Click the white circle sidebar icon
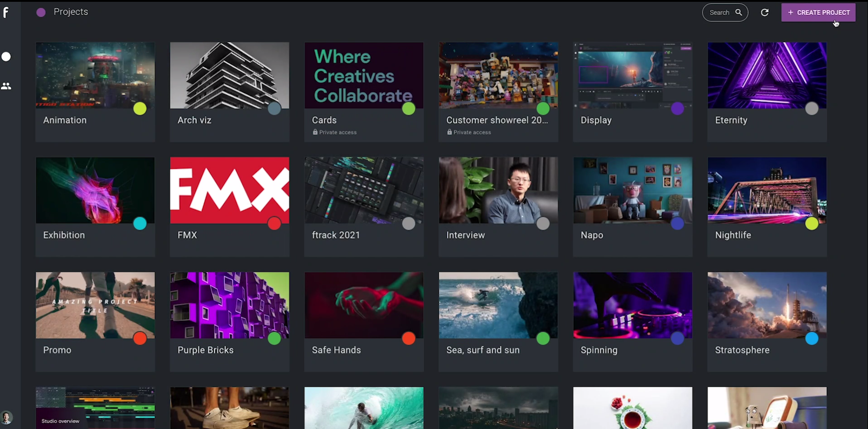 (6, 57)
